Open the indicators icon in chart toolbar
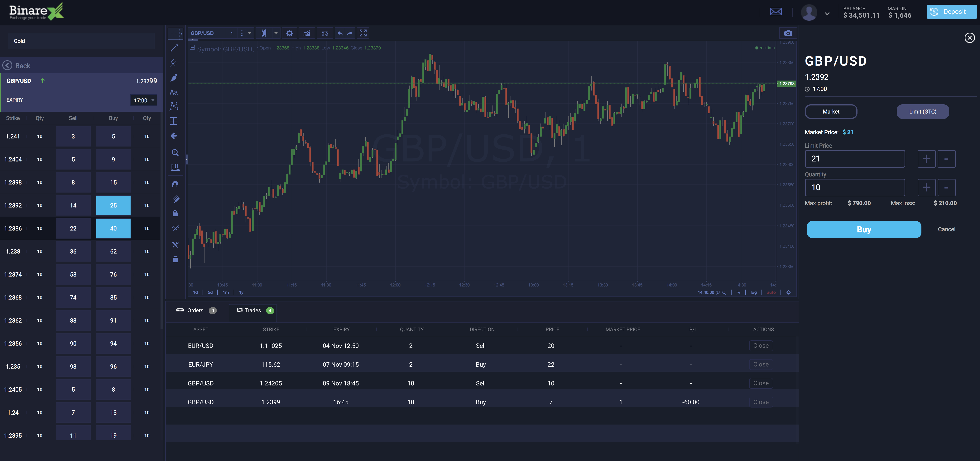This screenshot has height=461, width=980. 307,33
